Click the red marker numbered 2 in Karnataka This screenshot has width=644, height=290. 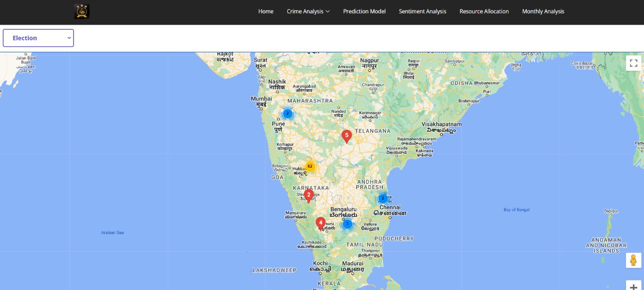pos(309,195)
